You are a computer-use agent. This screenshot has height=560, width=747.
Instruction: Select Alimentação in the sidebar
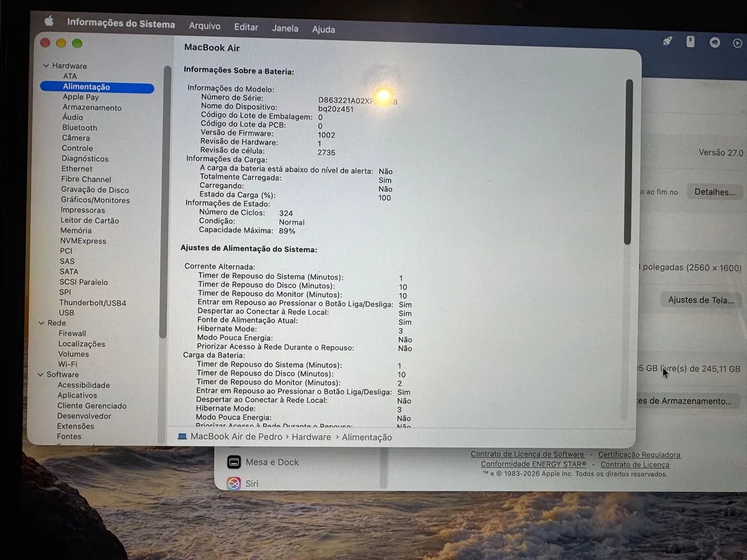tap(97, 87)
